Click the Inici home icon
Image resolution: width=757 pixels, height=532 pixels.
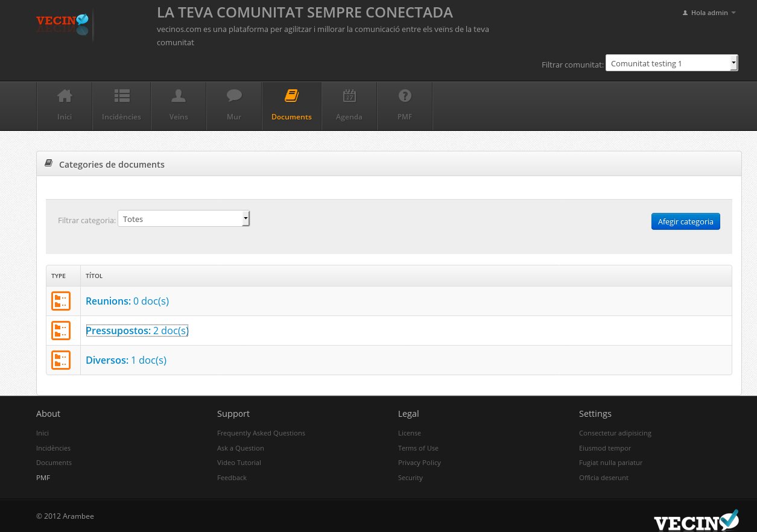[x=65, y=96]
